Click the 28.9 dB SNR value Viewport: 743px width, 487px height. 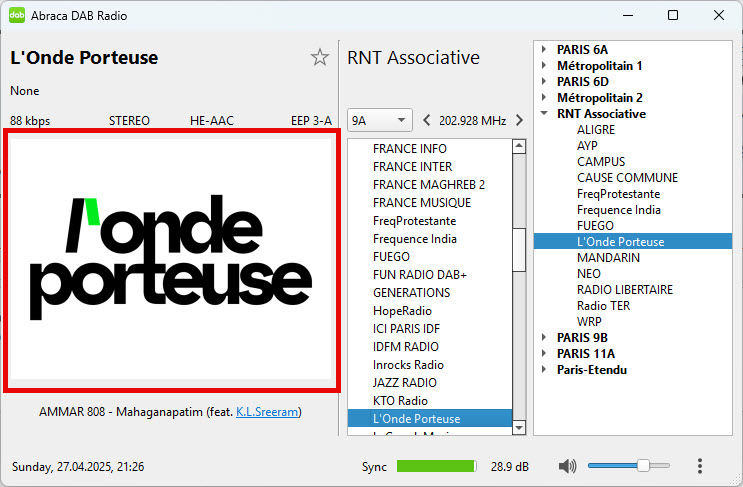click(509, 467)
